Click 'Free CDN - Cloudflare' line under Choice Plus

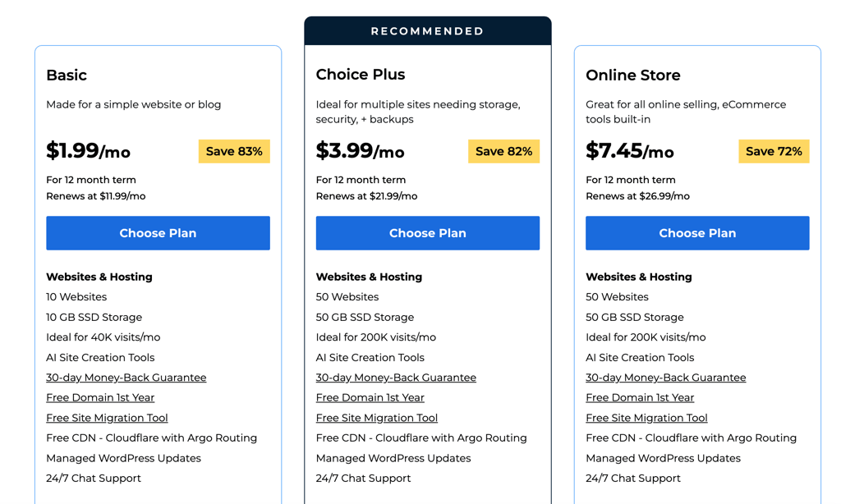pyautogui.click(x=421, y=438)
